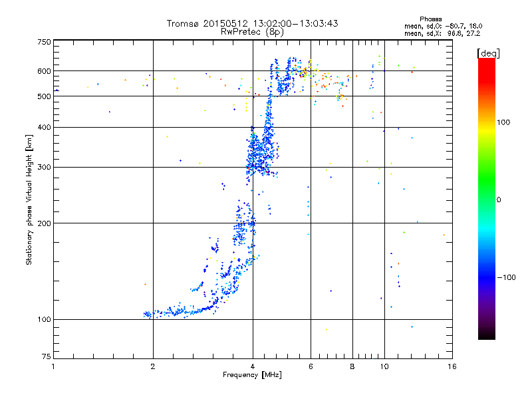The height and width of the screenshot is (399, 532).
Task: Click the "mean, sd,O: -80.7, 18.0" line
Action: [x=443, y=26]
